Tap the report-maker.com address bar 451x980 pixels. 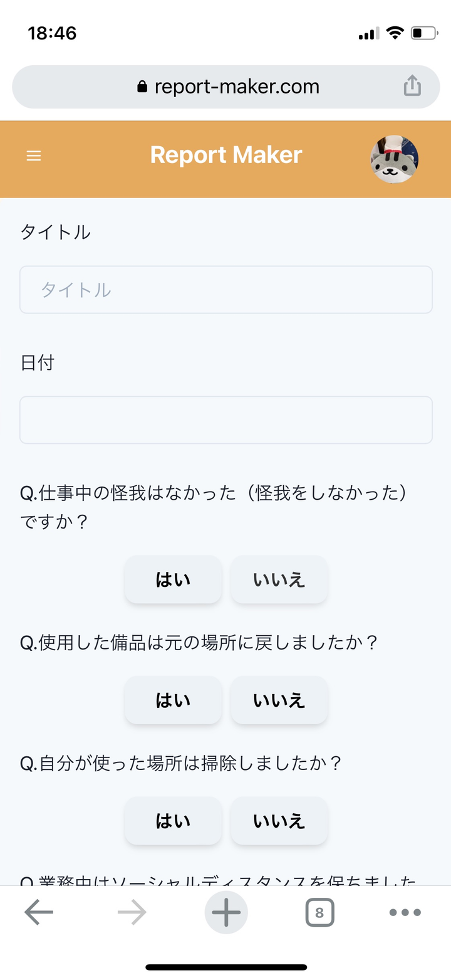point(237,87)
